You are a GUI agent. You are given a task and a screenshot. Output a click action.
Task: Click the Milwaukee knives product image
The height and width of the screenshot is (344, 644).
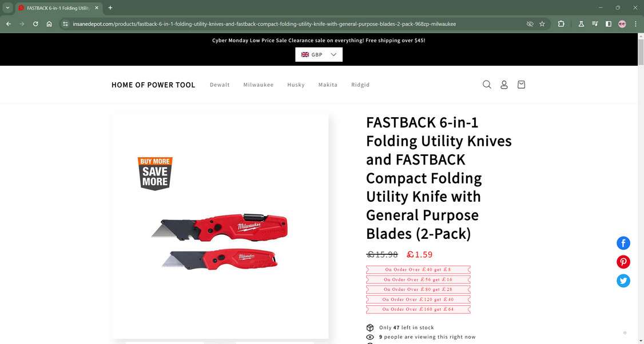(220, 226)
